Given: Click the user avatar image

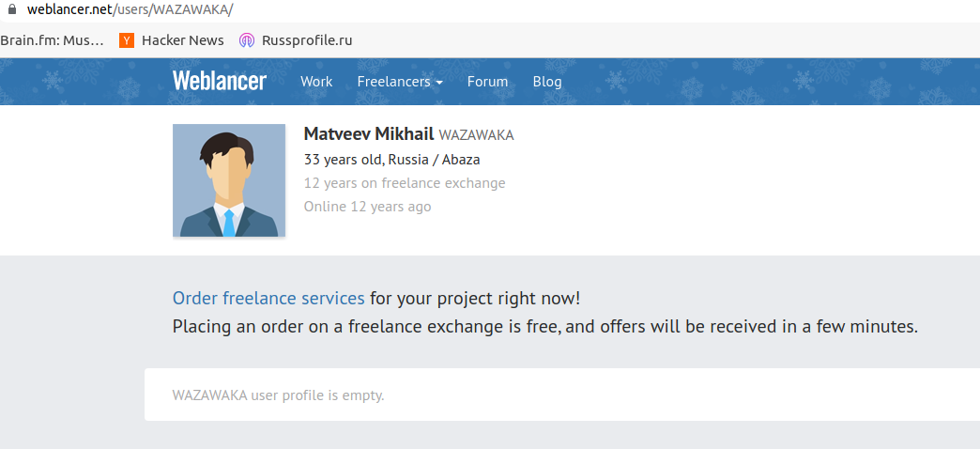Looking at the screenshot, I should pyautogui.click(x=229, y=180).
